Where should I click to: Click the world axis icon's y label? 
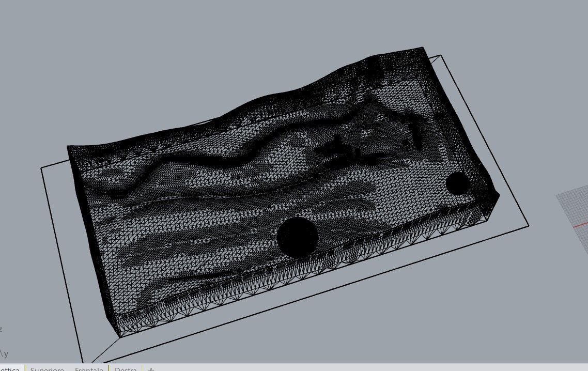(6, 354)
